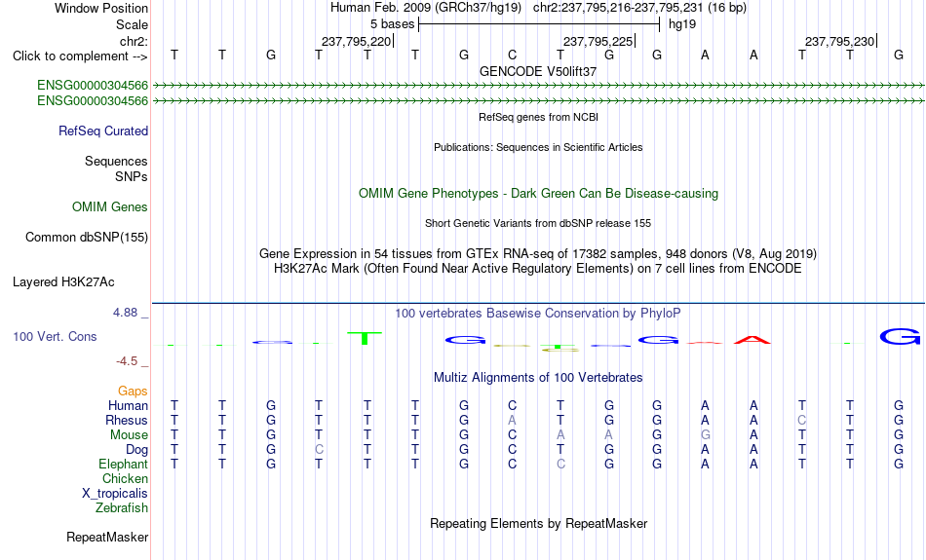Click the RepeatMasker track label
926x560 pixels.
107,537
